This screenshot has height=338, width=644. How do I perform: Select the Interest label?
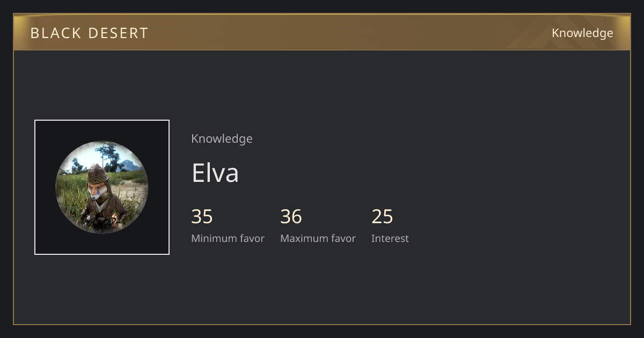[x=390, y=238]
